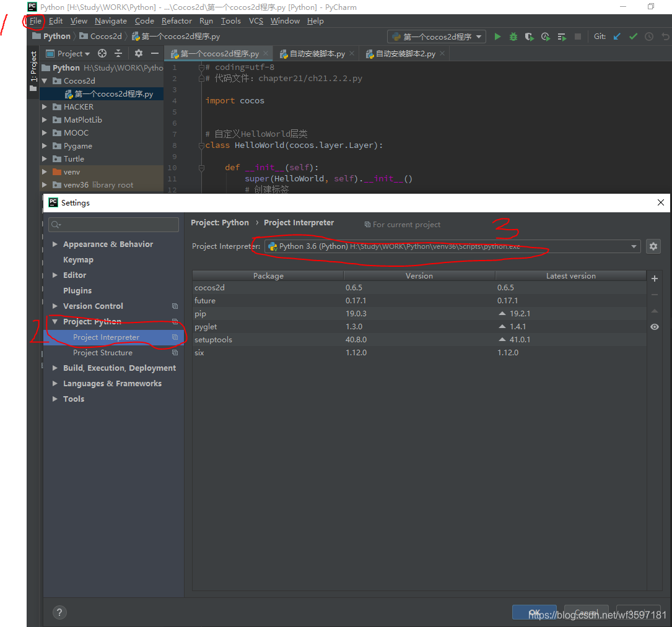
Task: Close the 自动安装脚本2.py editor tab
Action: [x=442, y=53]
